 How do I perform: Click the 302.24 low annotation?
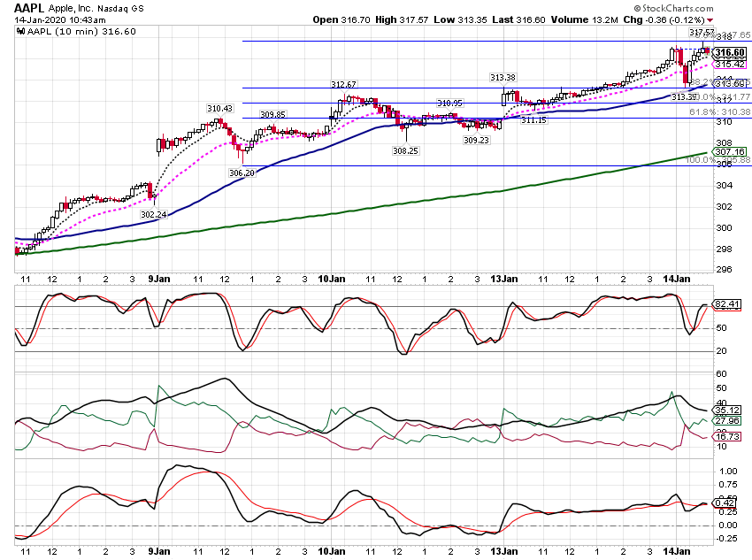[153, 214]
